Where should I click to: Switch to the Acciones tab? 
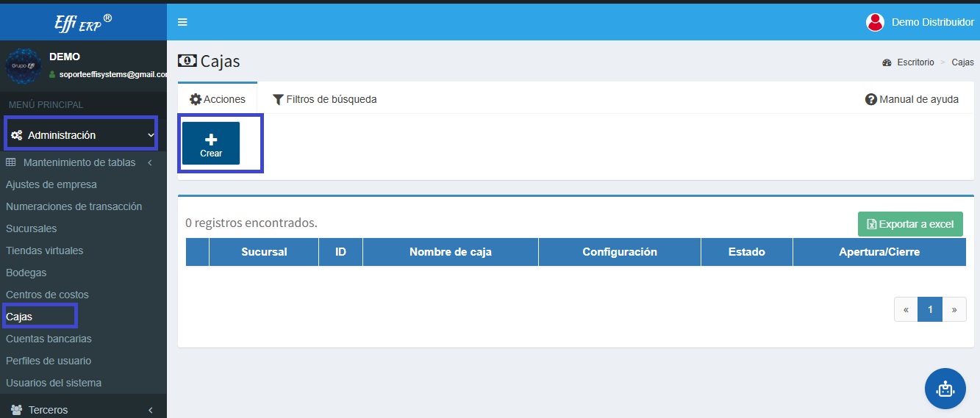[217, 99]
